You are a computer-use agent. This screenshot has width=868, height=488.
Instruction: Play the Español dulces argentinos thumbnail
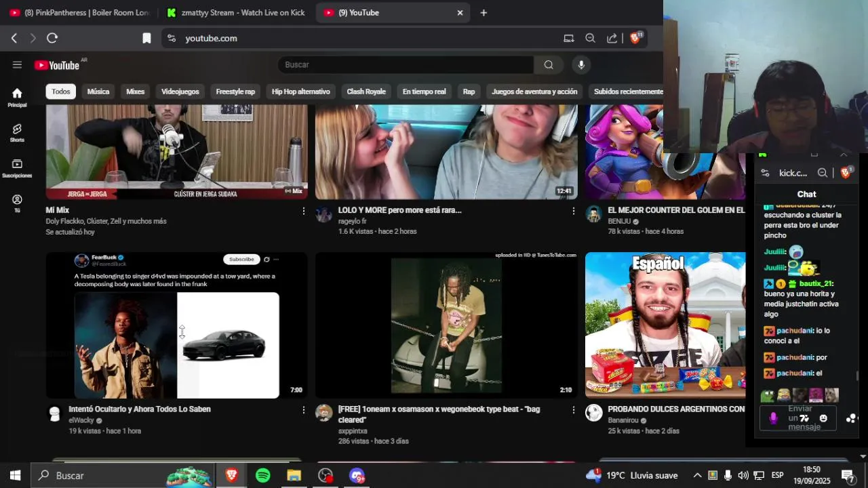[665, 325]
